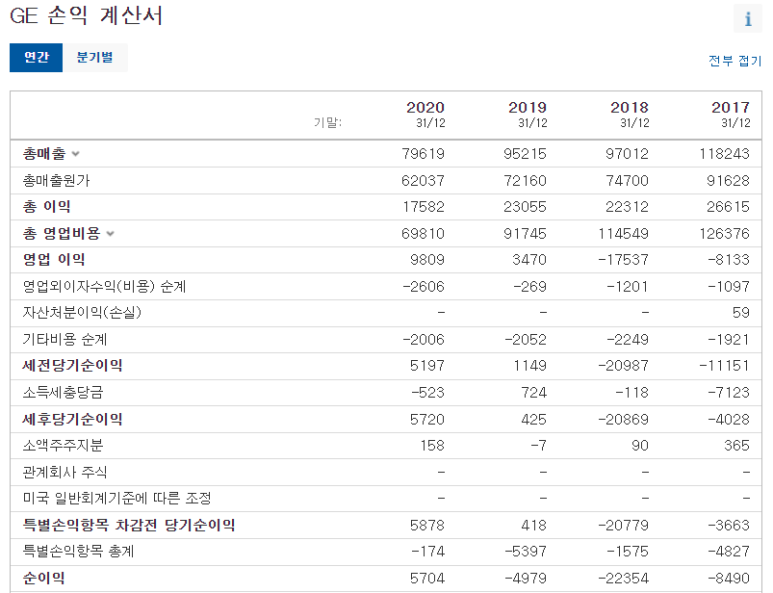Click the 관계회사 주식 row label
The image size is (773, 593).
[x=65, y=472]
